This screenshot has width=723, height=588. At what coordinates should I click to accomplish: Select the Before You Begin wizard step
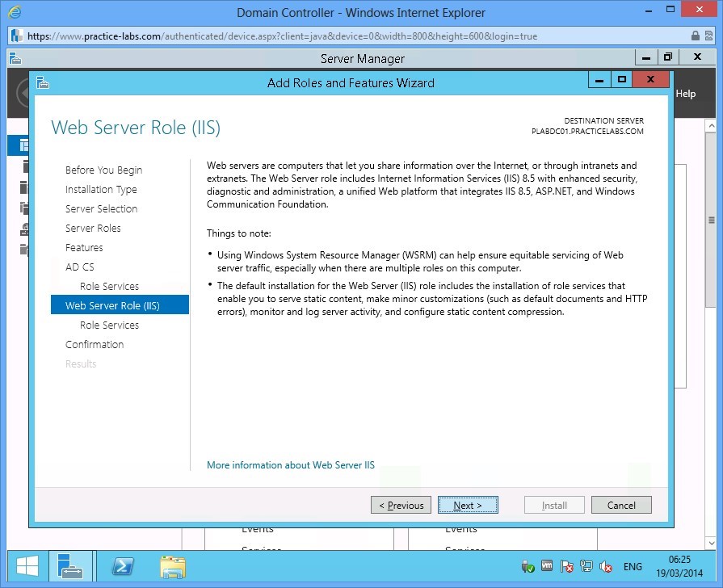click(103, 170)
